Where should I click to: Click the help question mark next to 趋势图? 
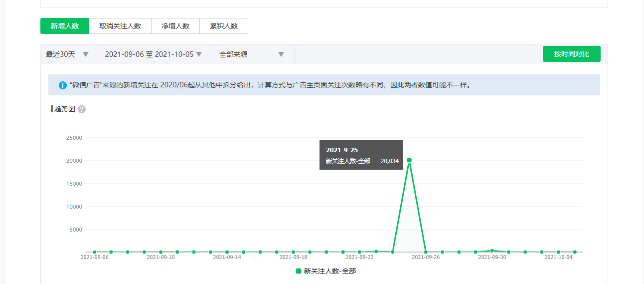pyautogui.click(x=82, y=109)
